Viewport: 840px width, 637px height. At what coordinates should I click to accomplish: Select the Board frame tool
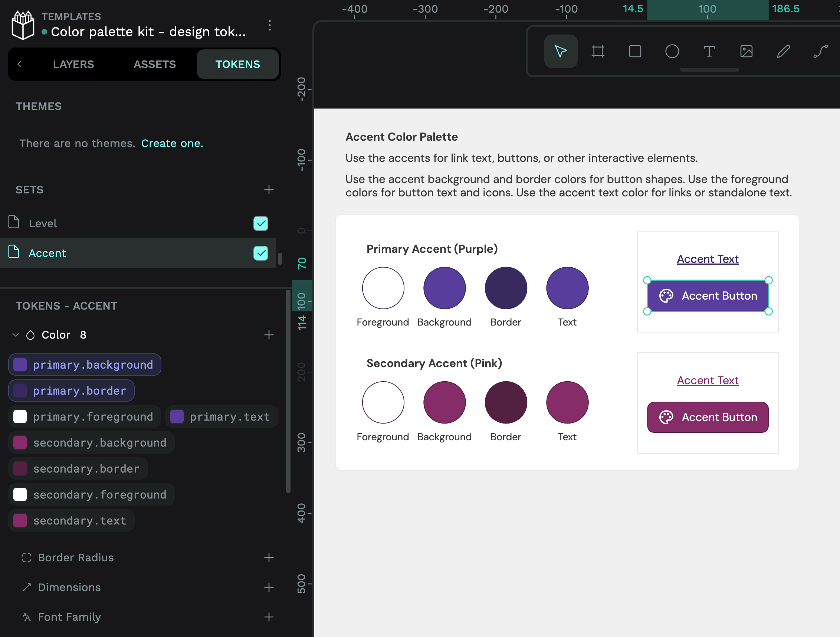click(598, 51)
